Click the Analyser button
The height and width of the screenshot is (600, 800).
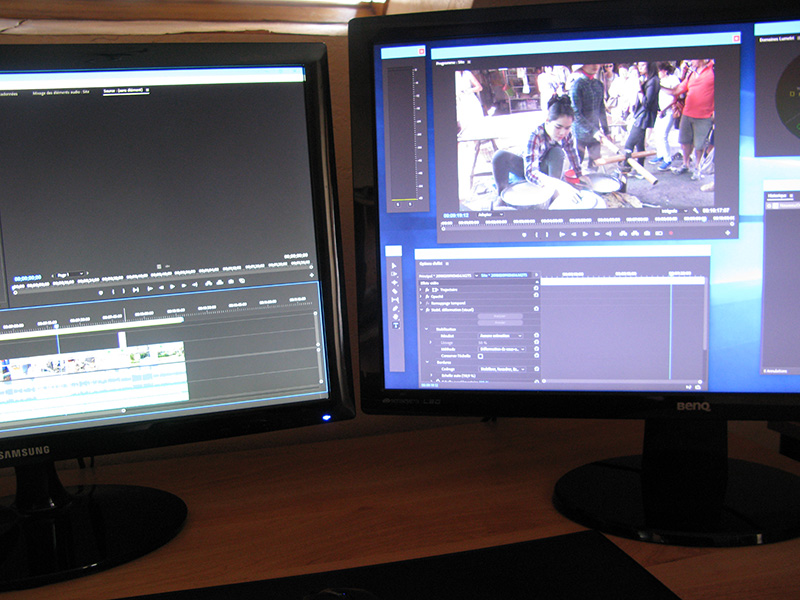click(x=500, y=316)
